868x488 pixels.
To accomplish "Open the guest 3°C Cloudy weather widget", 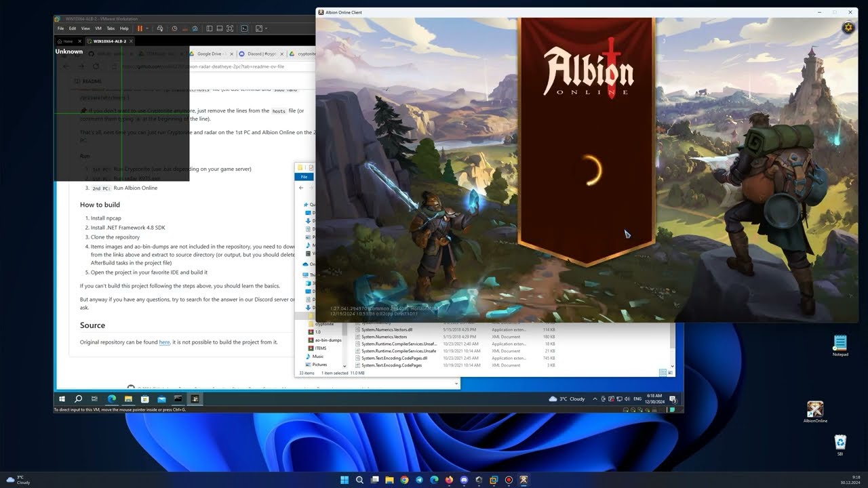I will tap(567, 399).
